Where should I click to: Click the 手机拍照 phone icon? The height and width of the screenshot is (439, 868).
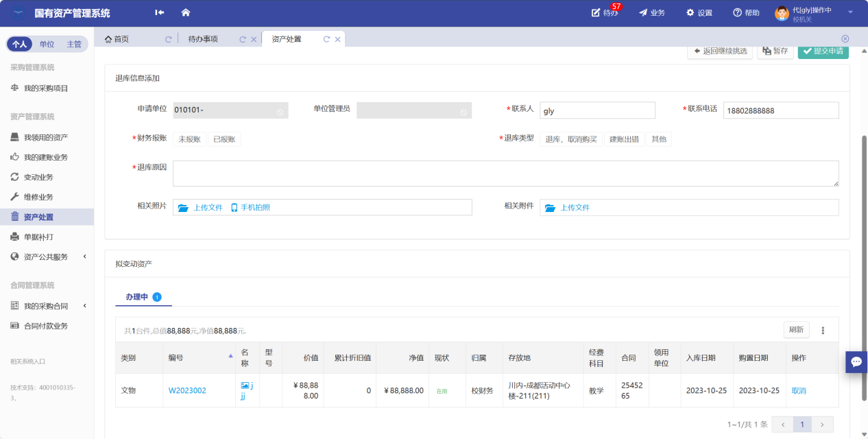click(234, 207)
